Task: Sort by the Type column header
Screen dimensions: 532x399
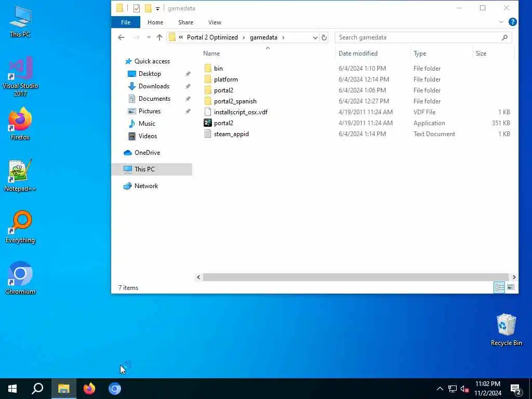Action: click(420, 54)
